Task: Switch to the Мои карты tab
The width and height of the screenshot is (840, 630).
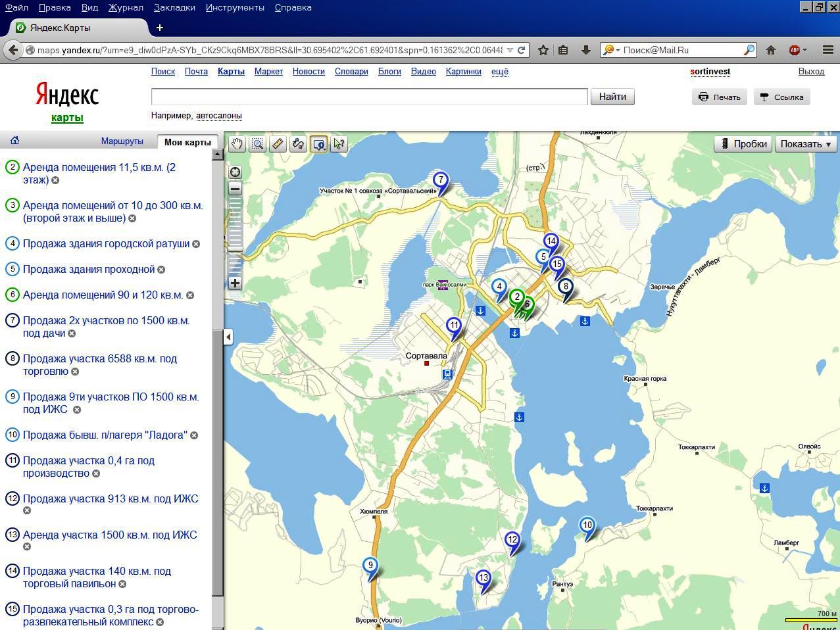Action: pos(187,141)
